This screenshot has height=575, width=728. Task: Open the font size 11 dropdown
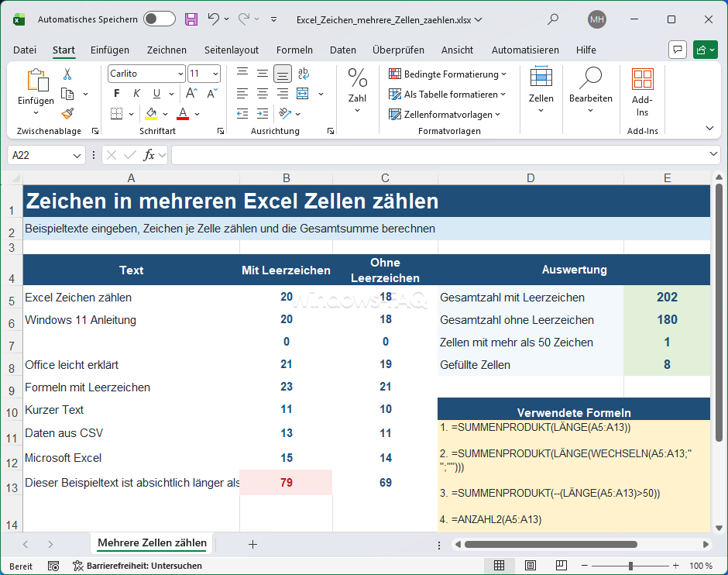click(x=215, y=74)
